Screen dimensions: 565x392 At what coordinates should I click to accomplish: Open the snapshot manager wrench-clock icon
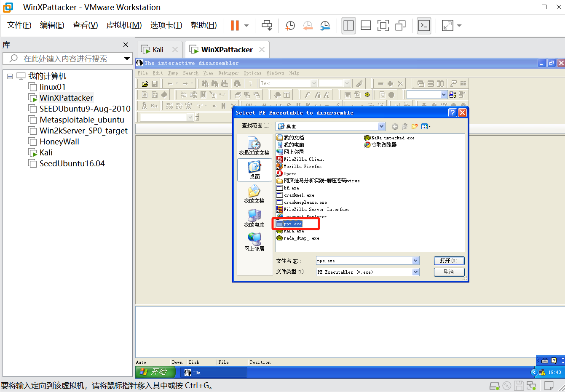(x=325, y=26)
